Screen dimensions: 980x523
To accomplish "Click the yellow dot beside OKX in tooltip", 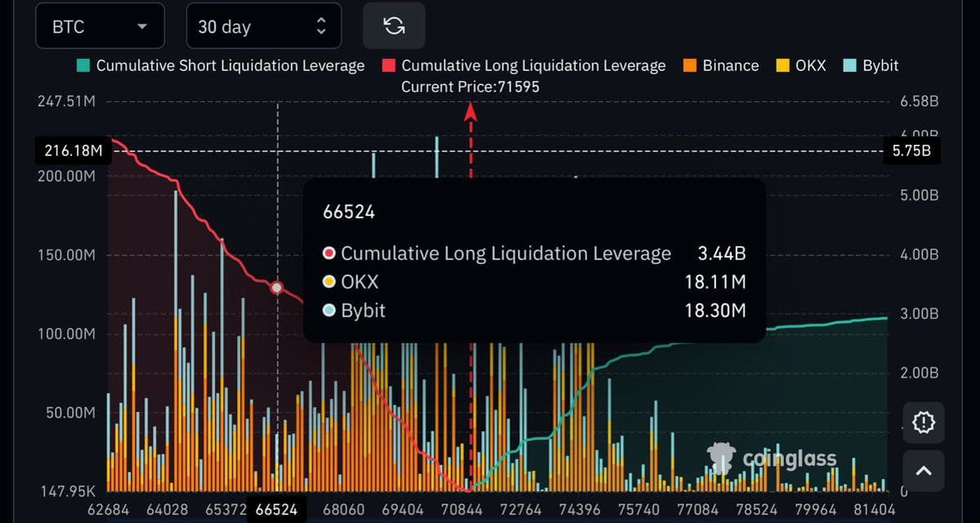I will click(x=328, y=282).
